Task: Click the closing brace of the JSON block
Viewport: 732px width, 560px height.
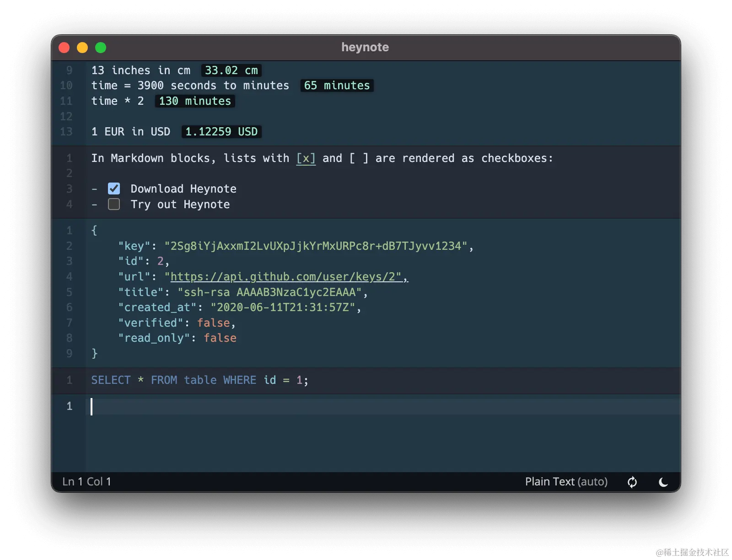Action: pyautogui.click(x=94, y=354)
